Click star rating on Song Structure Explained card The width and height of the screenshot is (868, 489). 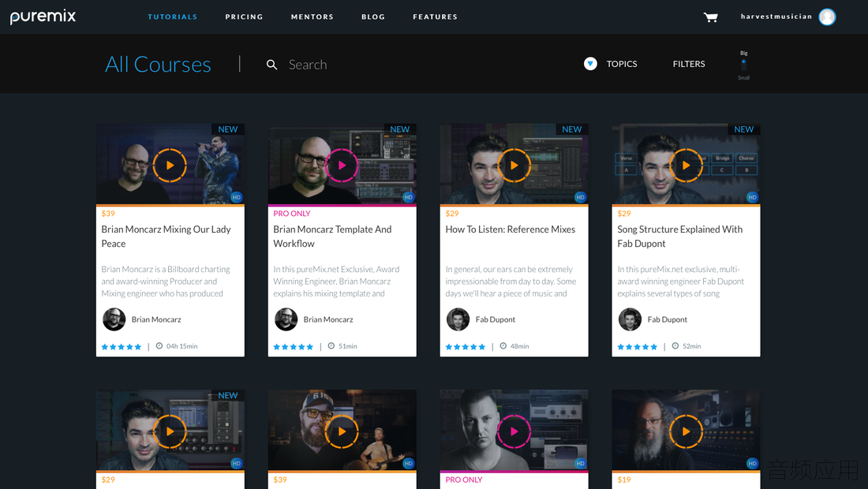coord(637,347)
